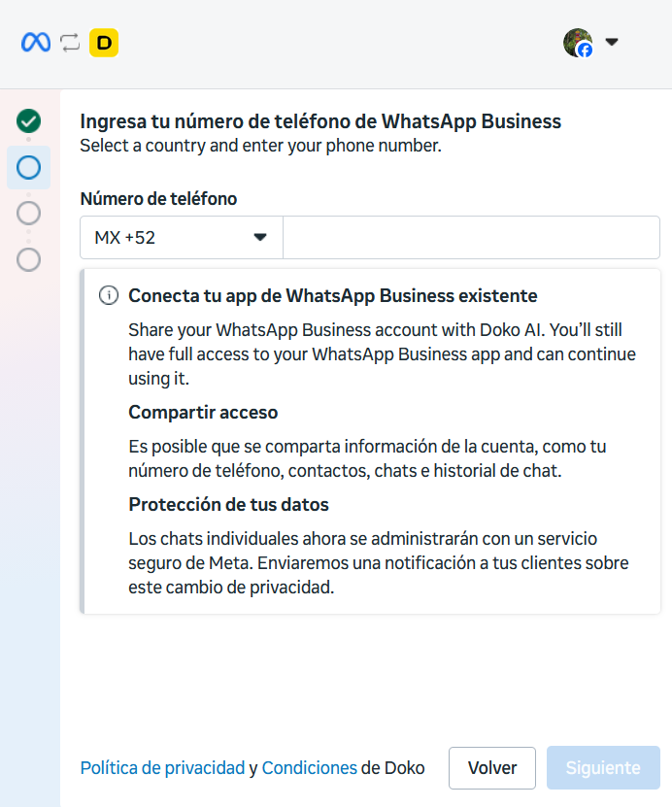672x807 pixels.
Task: Select the fourth gray step circle
Action: click(28, 259)
